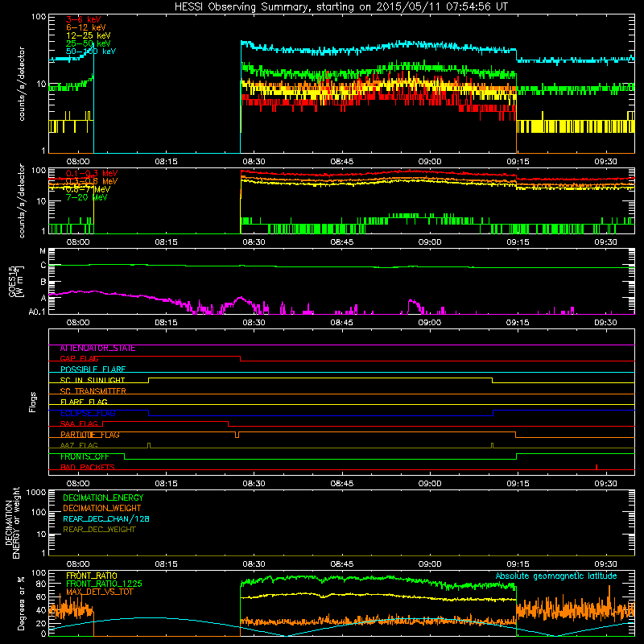The height and width of the screenshot is (644, 644).
Task: Select the ATTENUATOR_STATE flag label
Action: (x=97, y=349)
